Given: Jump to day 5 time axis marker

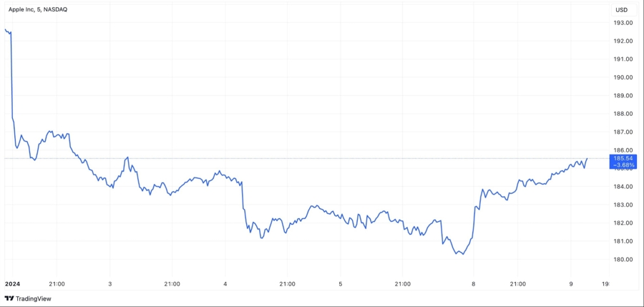Looking at the screenshot, I should (341, 284).
